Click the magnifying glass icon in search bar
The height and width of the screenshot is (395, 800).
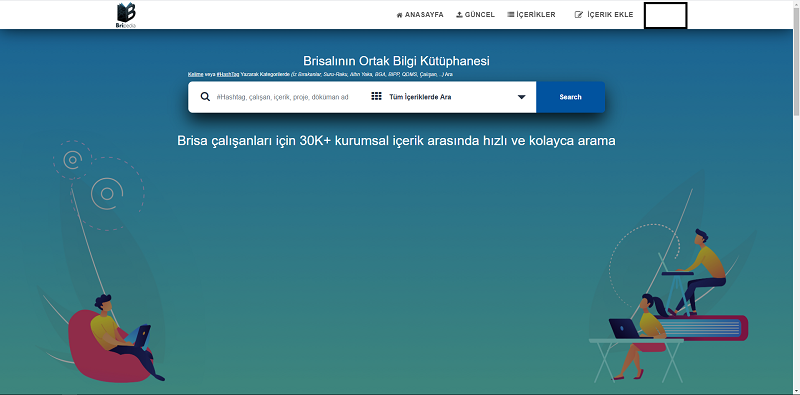click(x=205, y=97)
